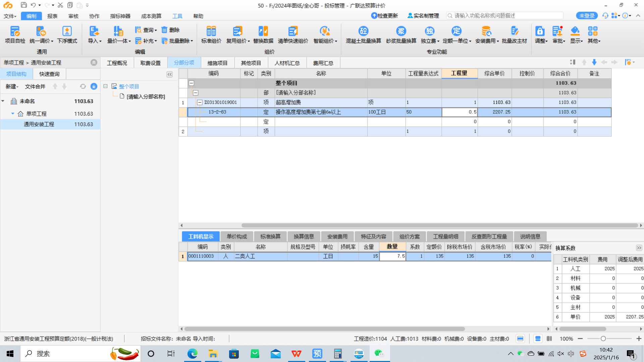Activate 下浮模式 discount mode

[67, 35]
